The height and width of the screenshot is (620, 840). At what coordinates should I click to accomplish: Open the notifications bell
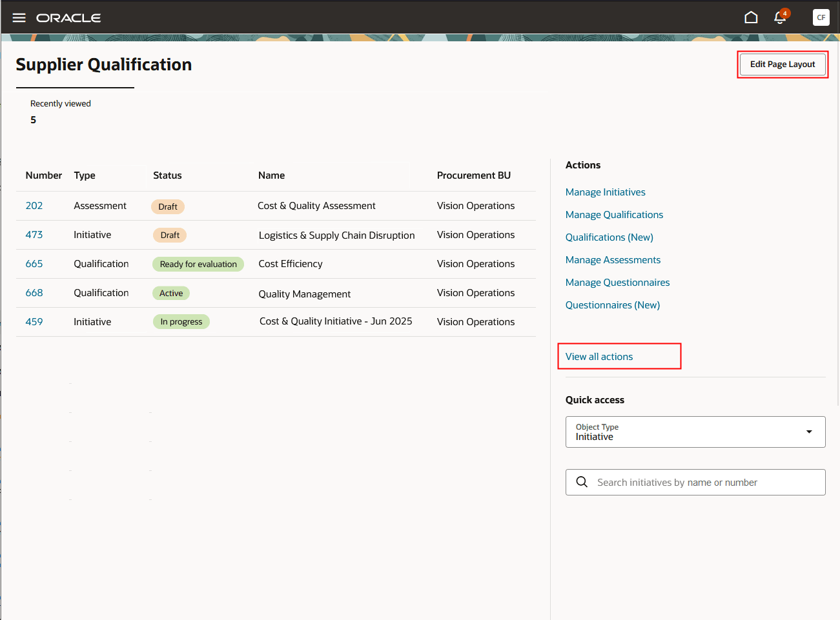pyautogui.click(x=781, y=17)
